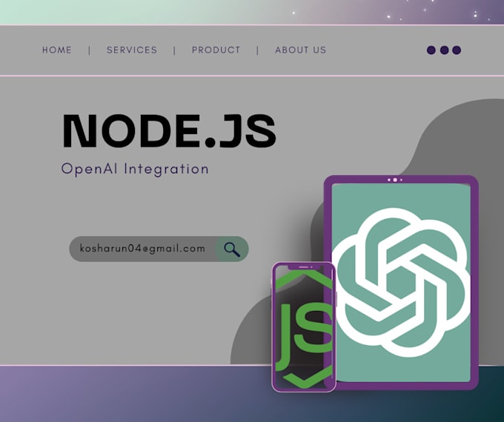Open the HOME navigation item
The height and width of the screenshot is (422, 504).
pos(57,50)
